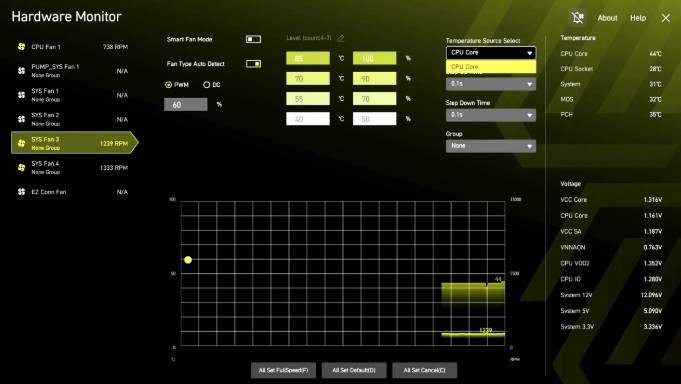Click the CPU Fan 1 fan icon

[21, 46]
